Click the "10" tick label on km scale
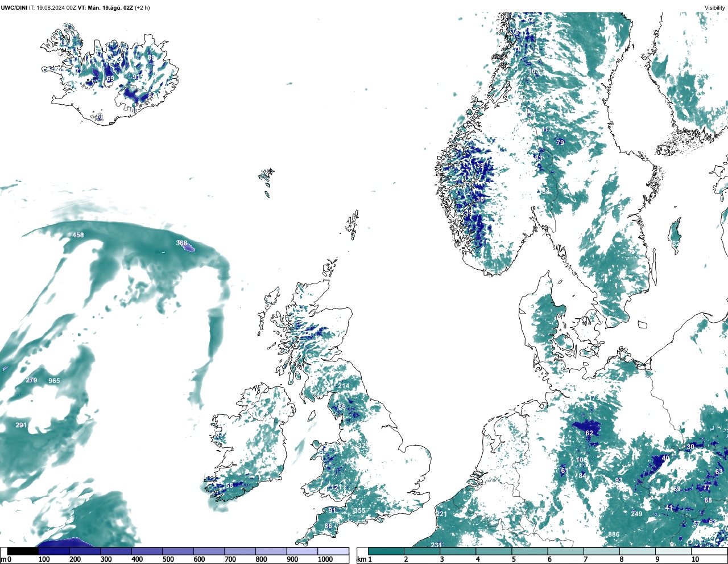This screenshot has height=564, width=728. click(x=695, y=560)
